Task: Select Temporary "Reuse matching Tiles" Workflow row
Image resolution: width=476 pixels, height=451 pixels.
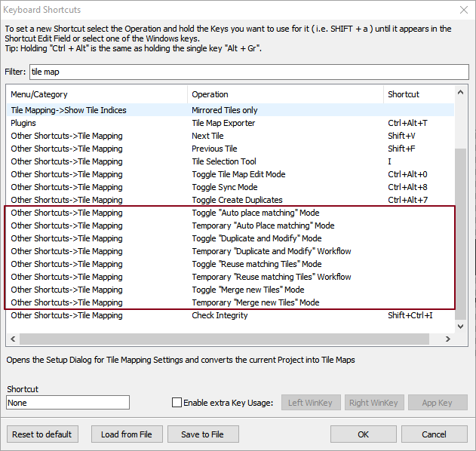Action: (230, 277)
